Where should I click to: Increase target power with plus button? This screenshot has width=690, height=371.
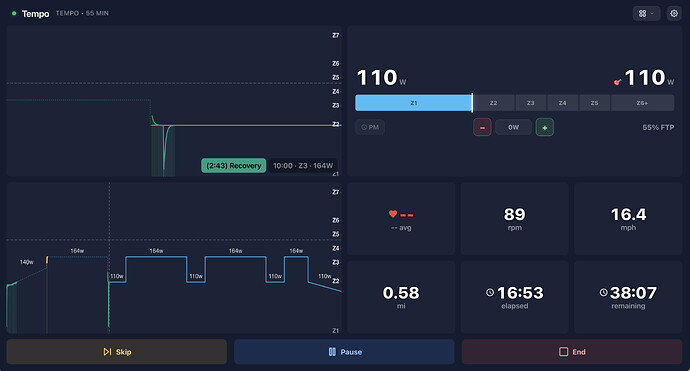click(x=544, y=127)
